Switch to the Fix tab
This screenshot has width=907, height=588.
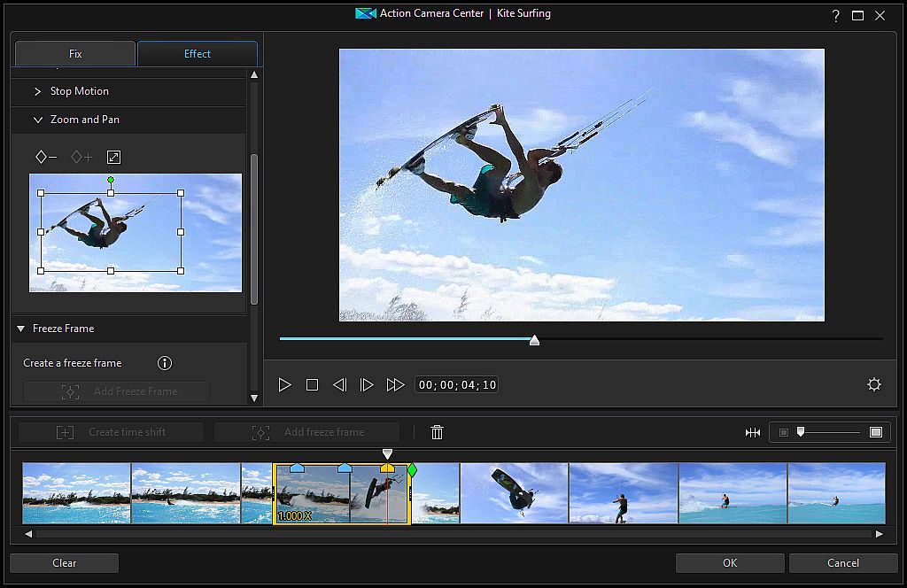click(x=75, y=54)
